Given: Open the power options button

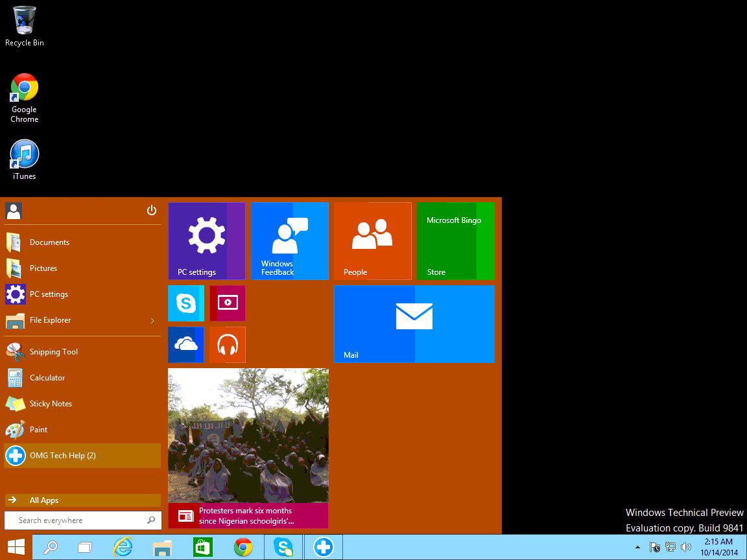Looking at the screenshot, I should (152, 210).
